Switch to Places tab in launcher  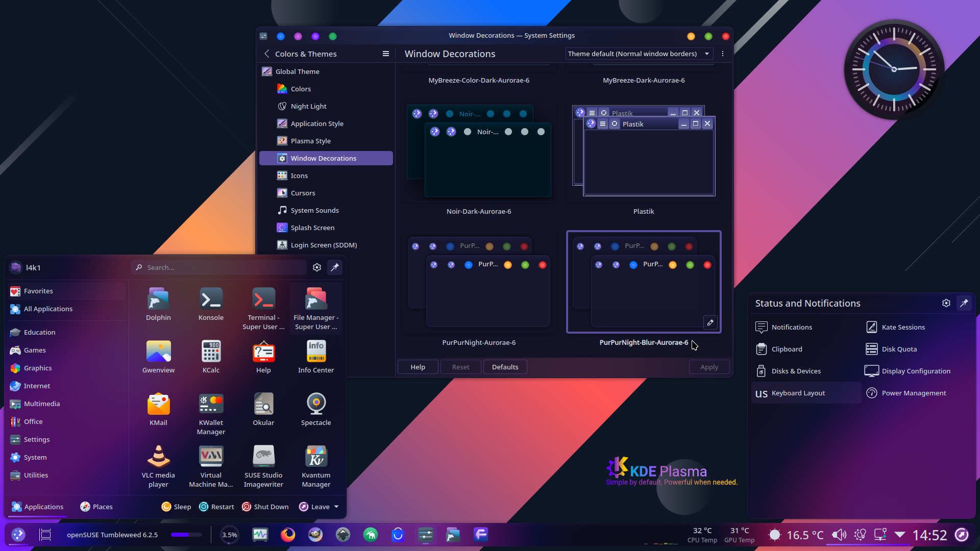click(96, 507)
